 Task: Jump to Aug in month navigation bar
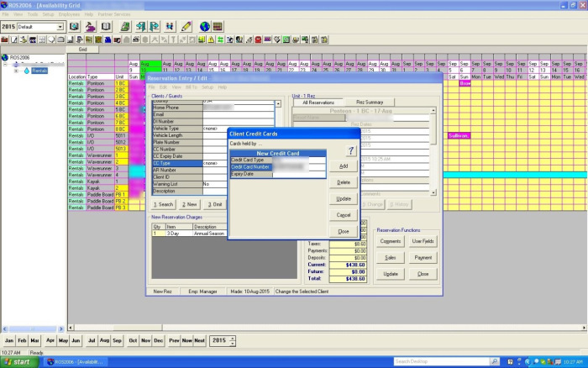tap(105, 341)
